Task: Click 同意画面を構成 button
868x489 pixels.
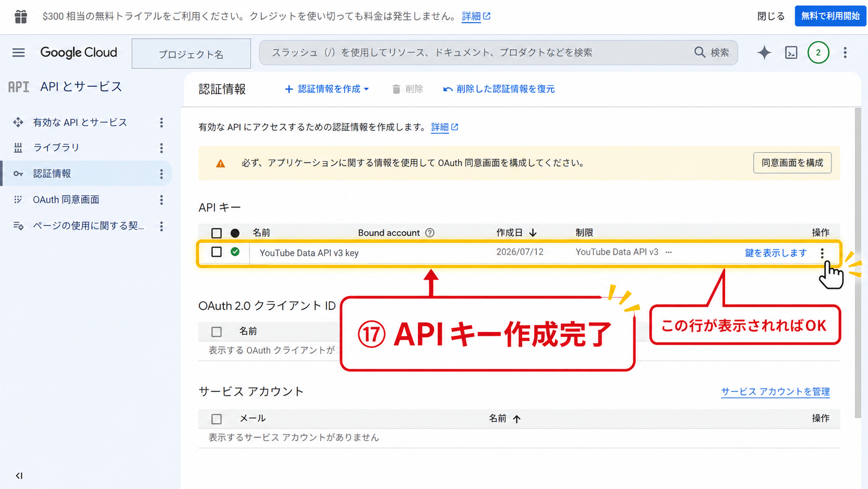Action: 792,163
